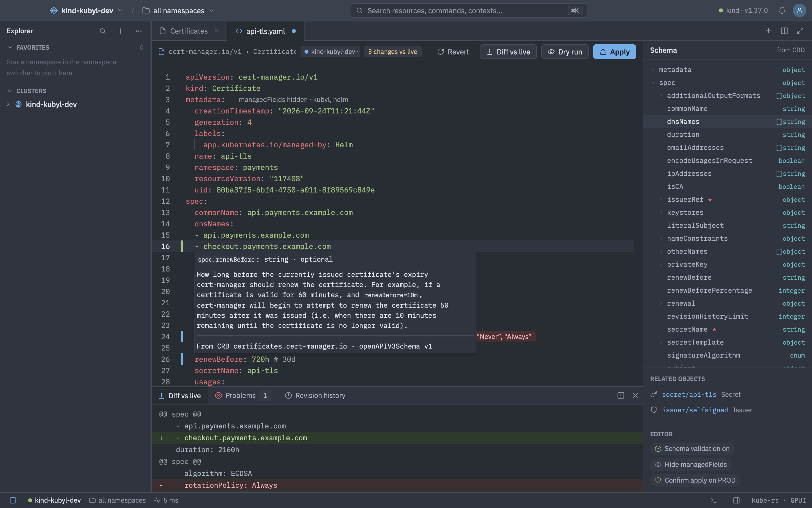Viewport: 812px width, 508px height.
Task: Expand editor to fullscreen icon
Action: [800, 31]
